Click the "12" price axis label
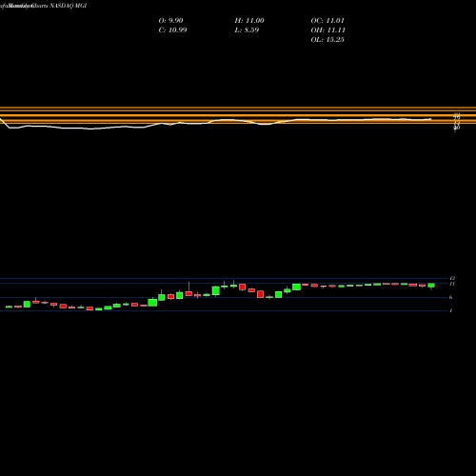This screenshot has height=476, width=476. (x=452, y=278)
